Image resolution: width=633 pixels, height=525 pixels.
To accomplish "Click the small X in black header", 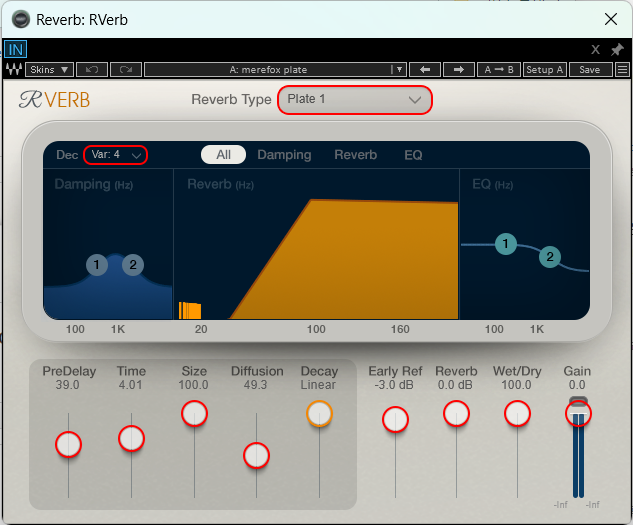I will (595, 50).
